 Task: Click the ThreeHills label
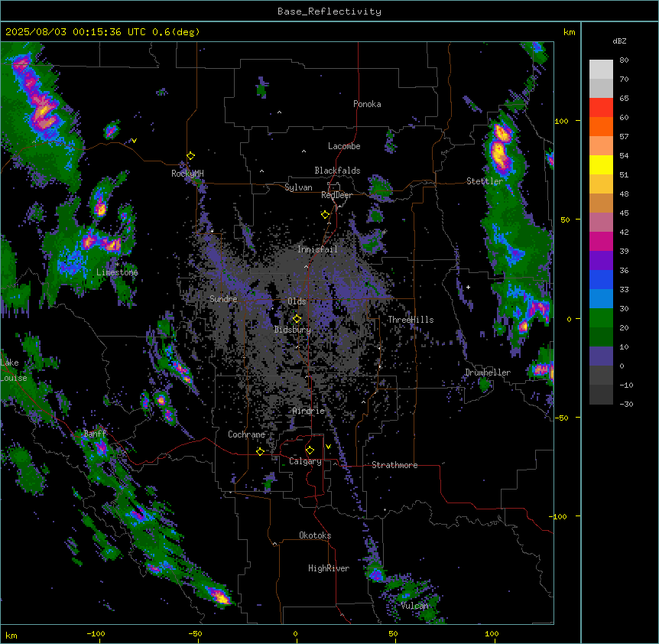pyautogui.click(x=411, y=320)
